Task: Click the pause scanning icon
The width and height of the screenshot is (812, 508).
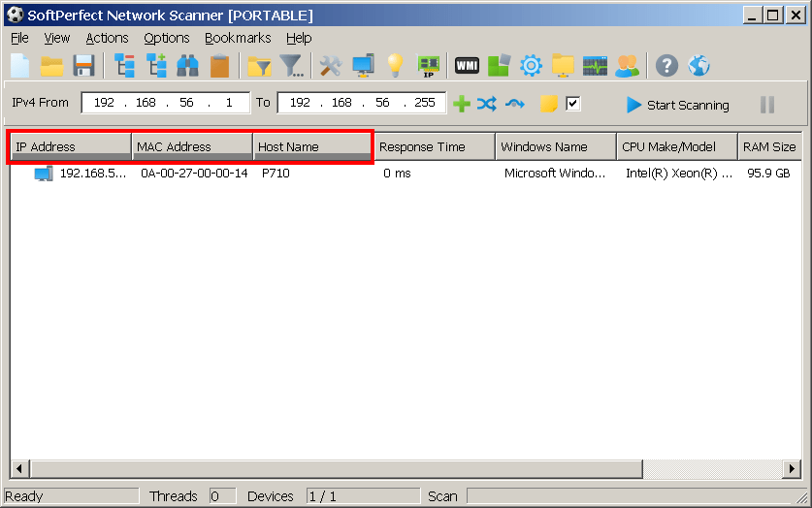Action: [x=767, y=105]
